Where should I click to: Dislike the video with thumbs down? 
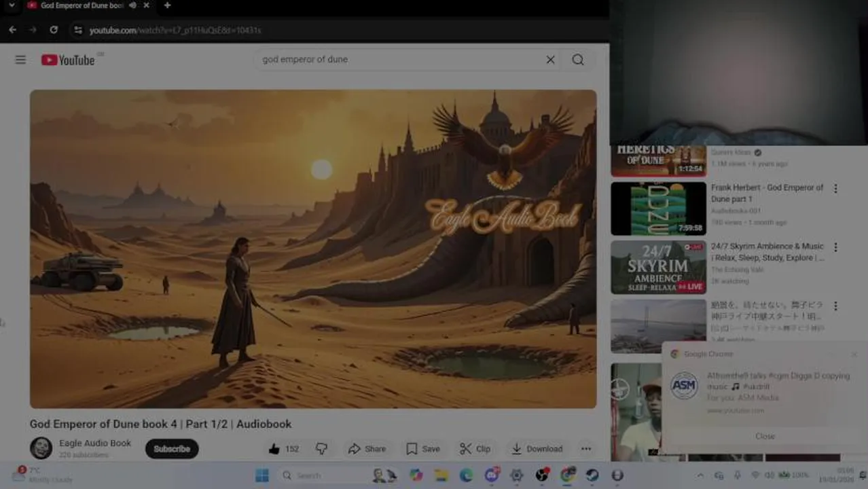322,449
